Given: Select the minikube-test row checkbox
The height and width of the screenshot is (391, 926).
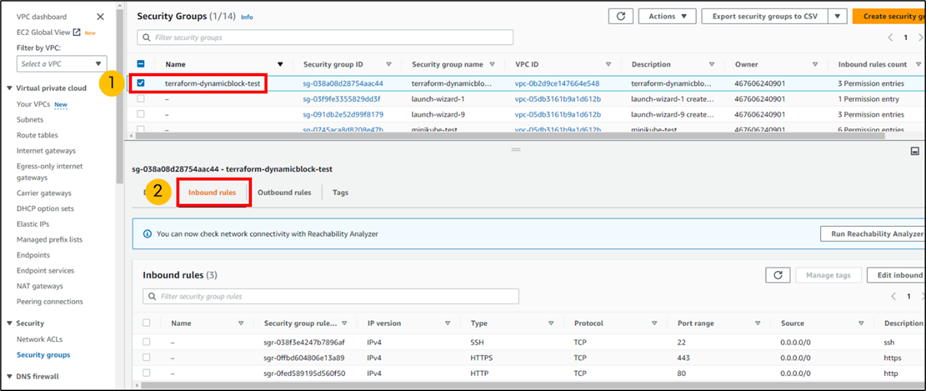Looking at the screenshot, I should point(141,129).
